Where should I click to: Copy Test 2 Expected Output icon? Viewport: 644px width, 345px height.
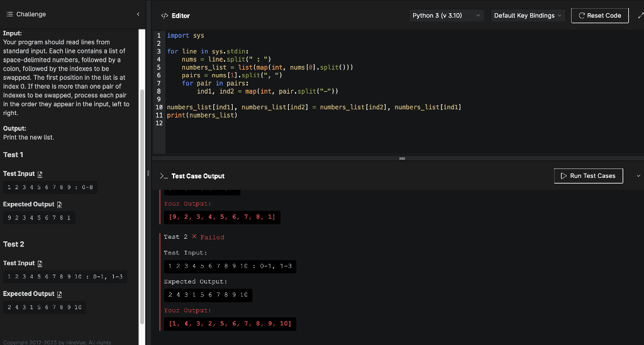tap(60, 294)
